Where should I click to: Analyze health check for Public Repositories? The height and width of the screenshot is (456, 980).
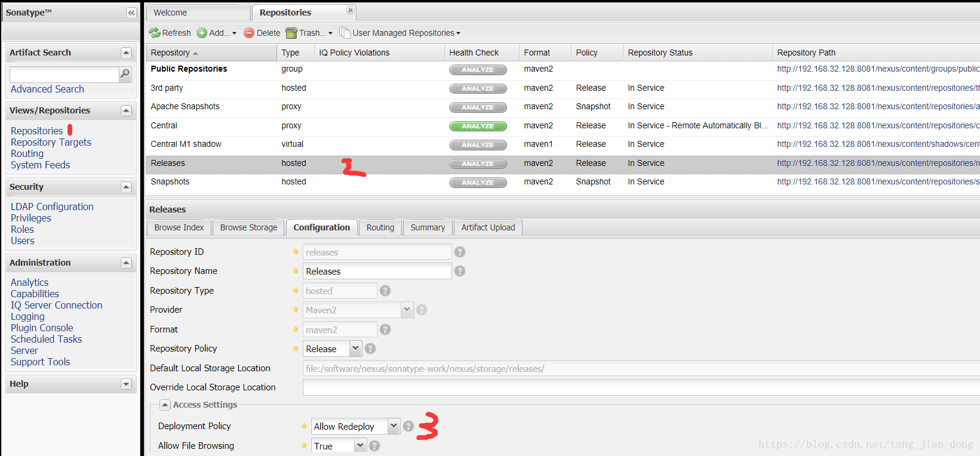pos(478,70)
